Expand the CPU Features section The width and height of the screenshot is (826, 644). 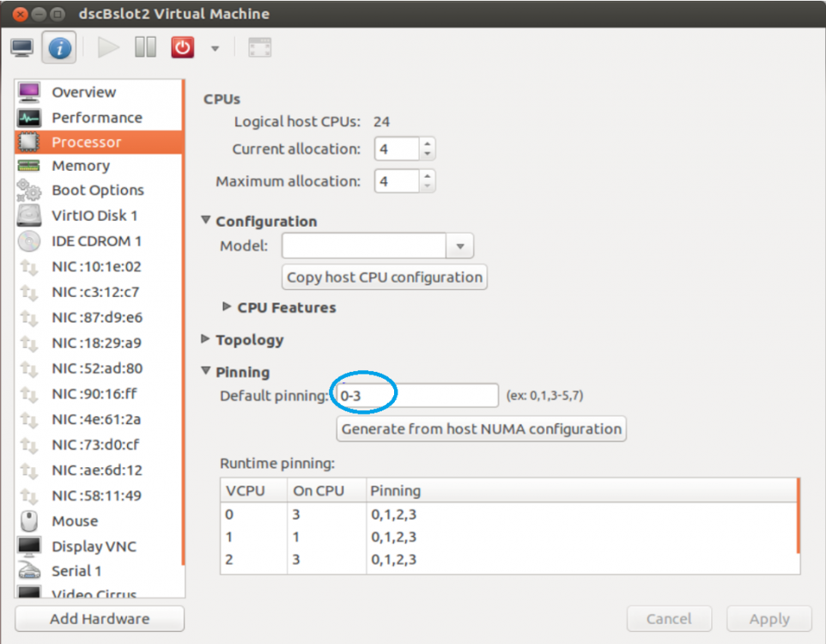click(227, 307)
